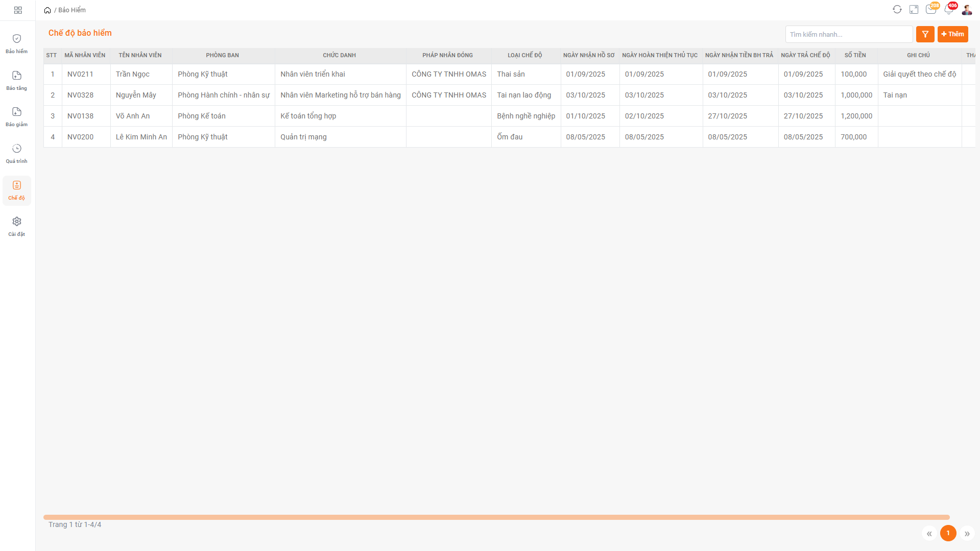Open the app grid menu icon
The image size is (980, 551).
click(18, 10)
